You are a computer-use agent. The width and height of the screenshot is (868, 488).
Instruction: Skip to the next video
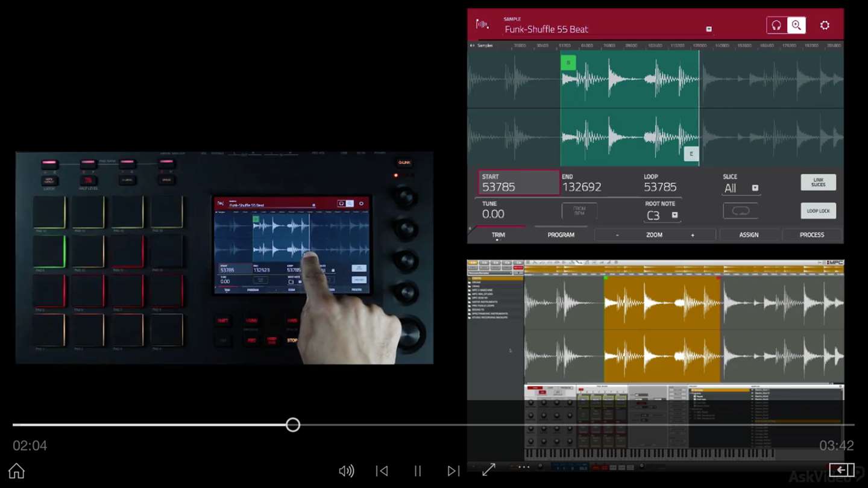[453, 471]
